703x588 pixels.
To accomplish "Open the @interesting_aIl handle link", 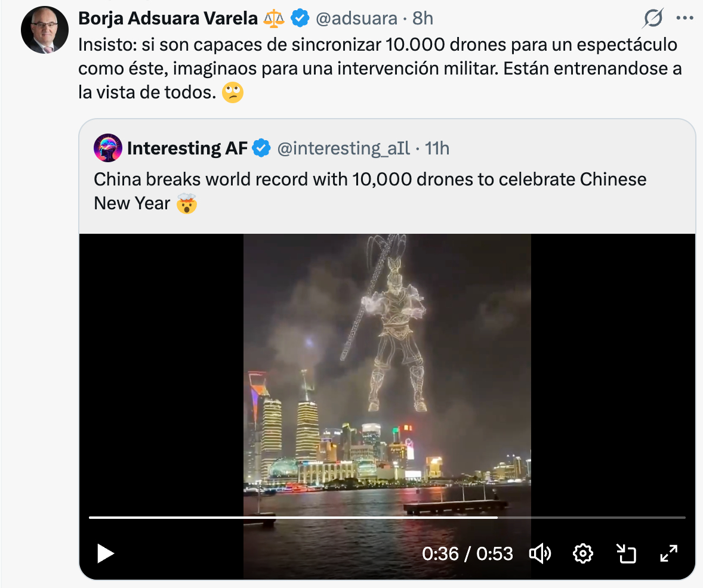I will coord(343,148).
